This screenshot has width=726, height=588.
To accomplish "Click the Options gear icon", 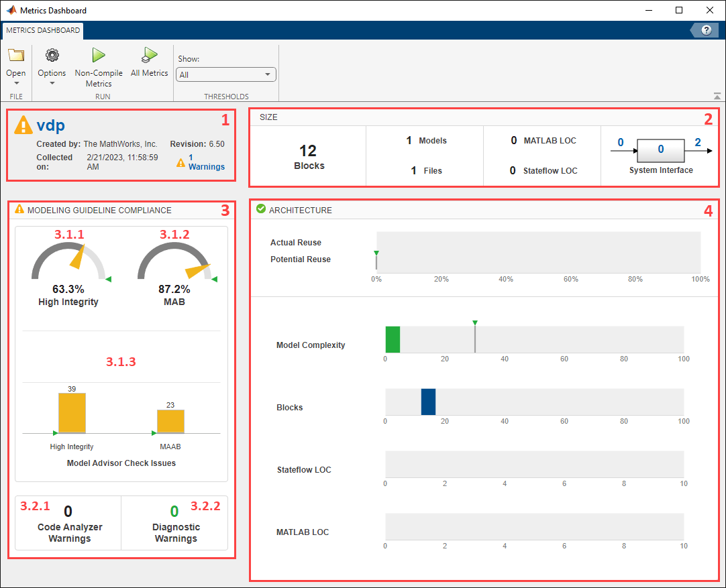I will point(52,56).
